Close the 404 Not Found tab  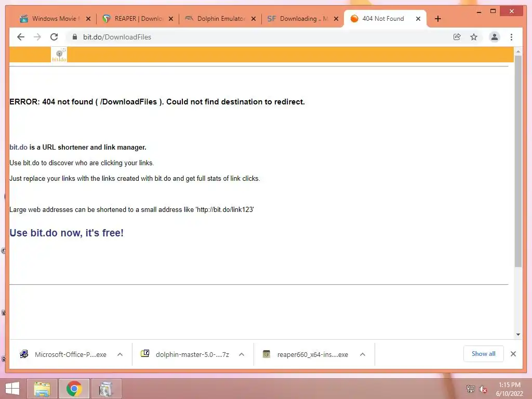[x=418, y=19]
